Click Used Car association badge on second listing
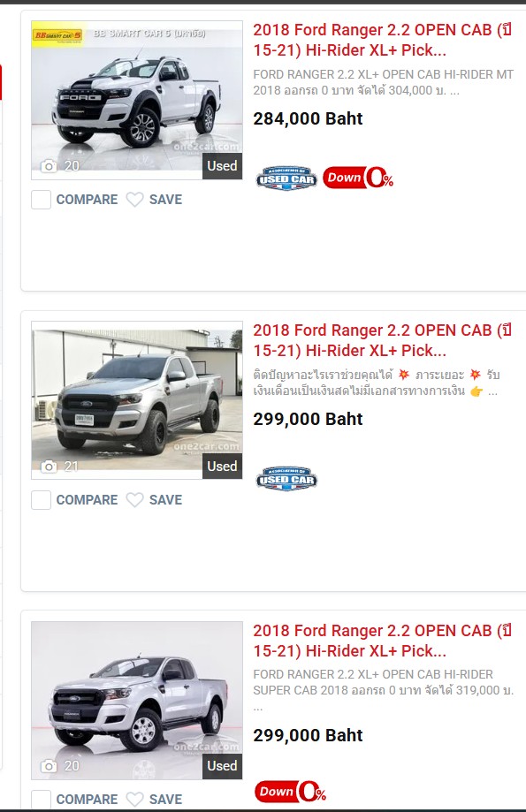This screenshot has width=526, height=812. (286, 479)
